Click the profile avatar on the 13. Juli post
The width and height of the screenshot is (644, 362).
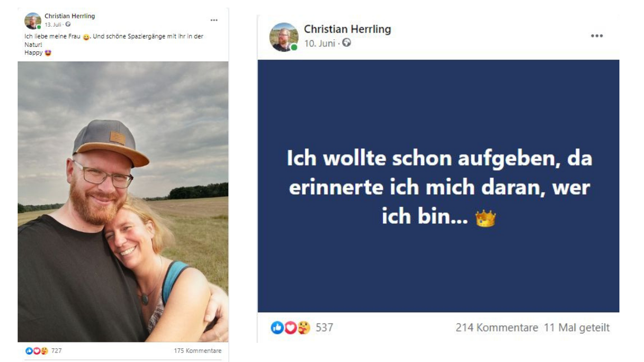pyautogui.click(x=33, y=21)
